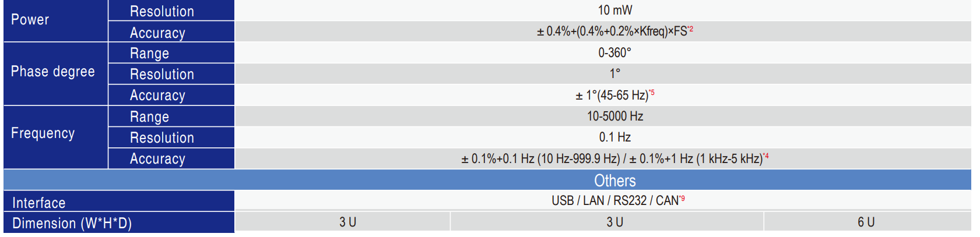Select the 6 U dimension cell
The height and width of the screenshot is (237, 980).
coord(866,222)
